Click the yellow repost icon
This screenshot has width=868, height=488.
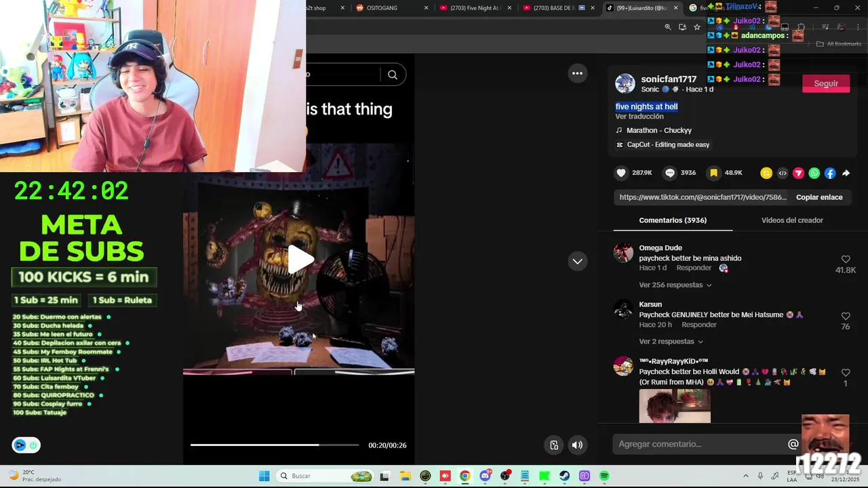click(766, 173)
